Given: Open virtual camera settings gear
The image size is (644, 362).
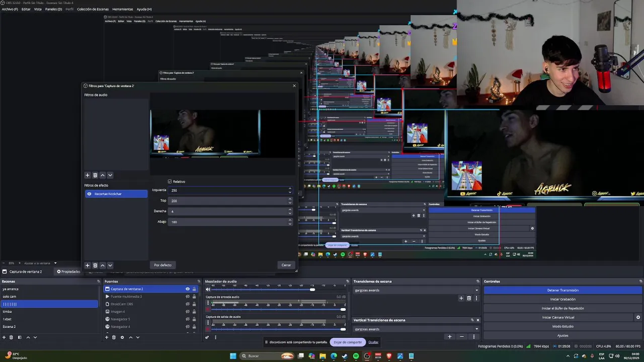Looking at the screenshot, I should [x=638, y=317].
